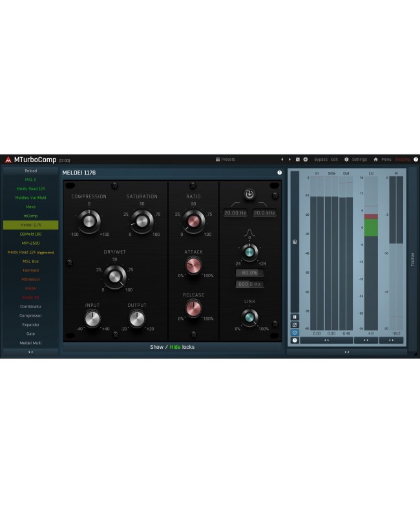Viewport: 420px width, 513px height.
Task: Expand In/Side/Out meter arrows
Action: tap(326, 340)
